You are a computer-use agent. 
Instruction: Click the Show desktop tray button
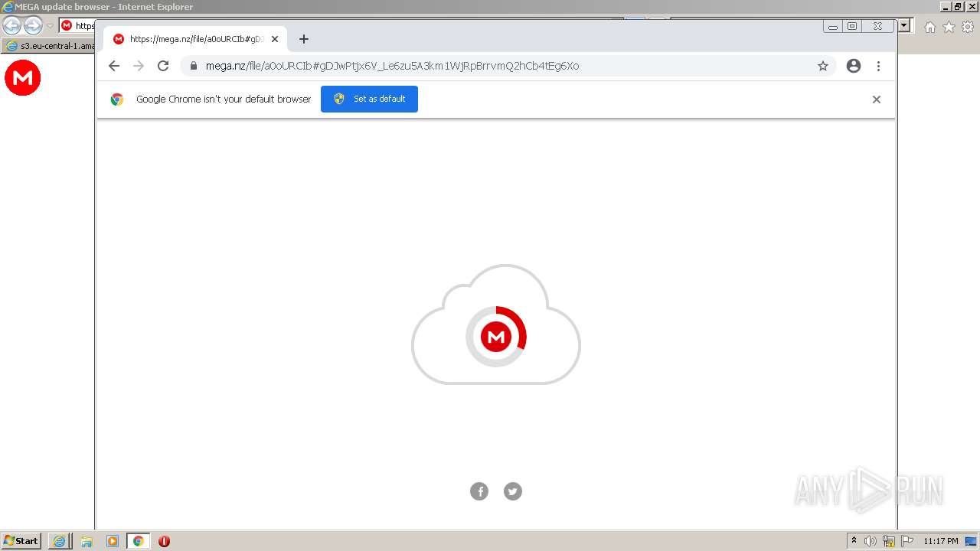[x=972, y=541]
